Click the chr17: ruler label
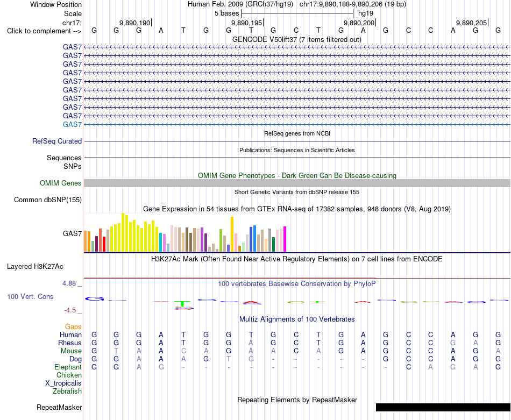The height and width of the screenshot is (420, 511). (72, 23)
